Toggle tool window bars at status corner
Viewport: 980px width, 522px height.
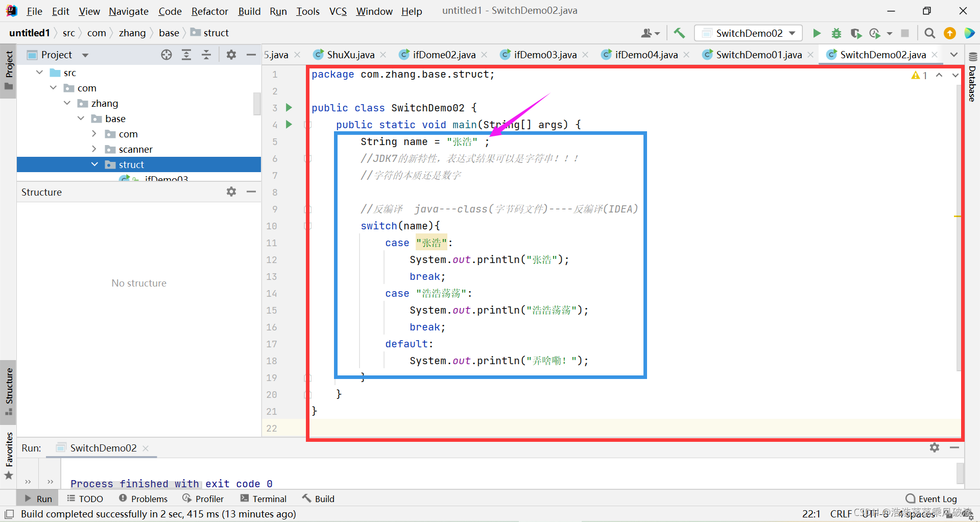[x=9, y=514]
